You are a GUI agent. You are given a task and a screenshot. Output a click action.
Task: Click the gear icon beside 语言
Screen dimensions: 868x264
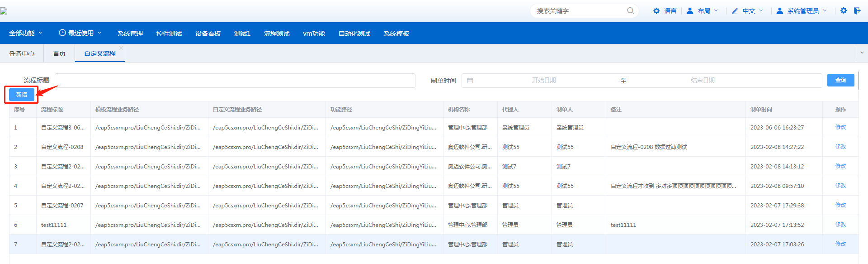pyautogui.click(x=656, y=11)
